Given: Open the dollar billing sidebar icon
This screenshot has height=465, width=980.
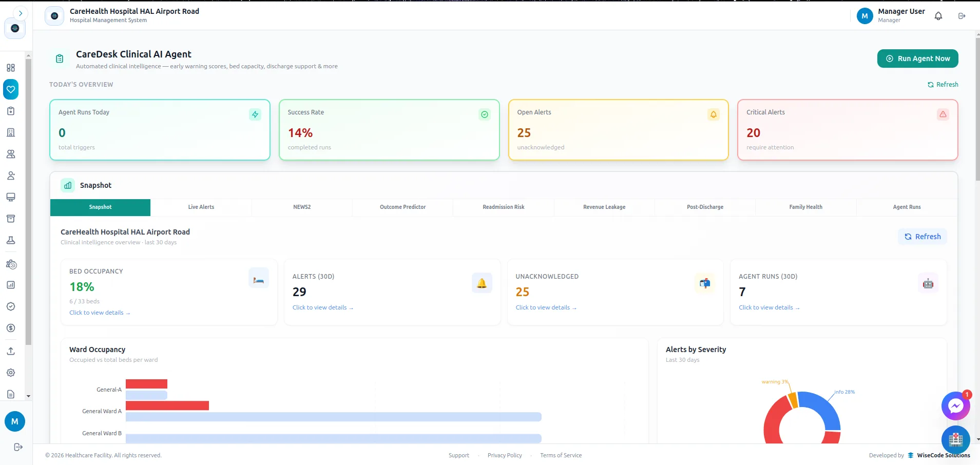Looking at the screenshot, I should [11, 328].
